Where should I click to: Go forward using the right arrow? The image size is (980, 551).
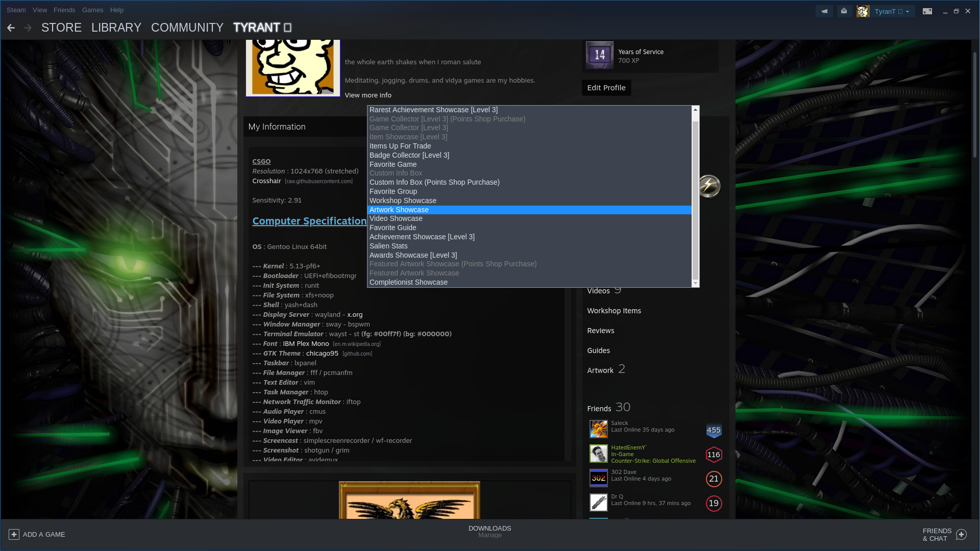point(28,28)
